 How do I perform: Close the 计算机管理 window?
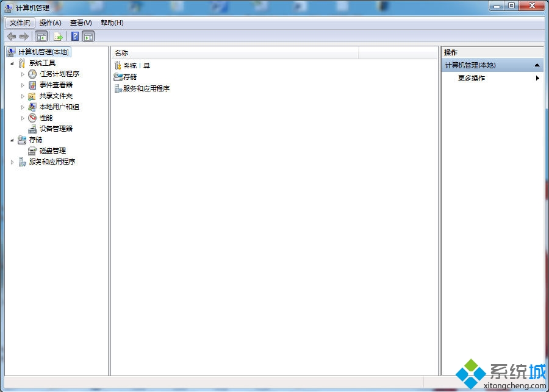(532, 6)
